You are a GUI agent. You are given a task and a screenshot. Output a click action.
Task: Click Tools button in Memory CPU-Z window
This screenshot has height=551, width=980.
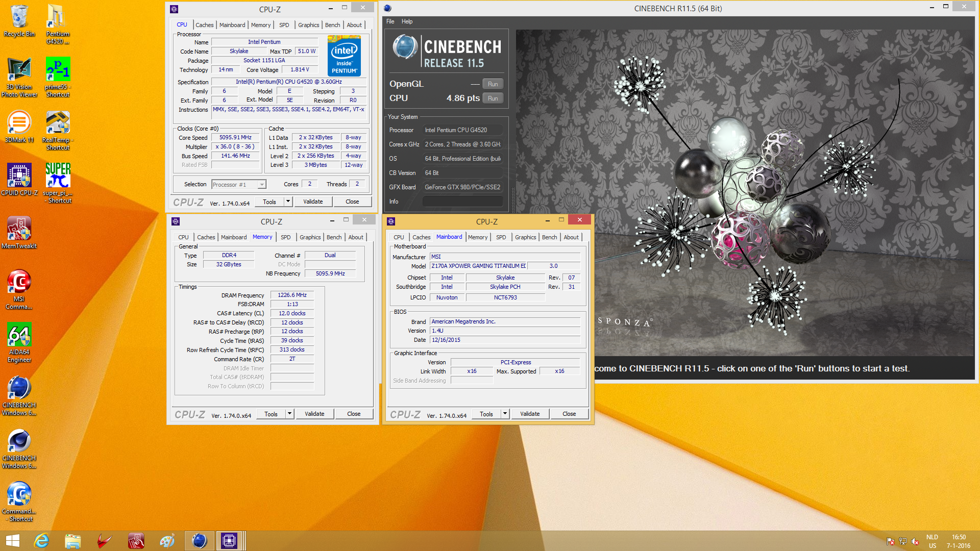271,414
